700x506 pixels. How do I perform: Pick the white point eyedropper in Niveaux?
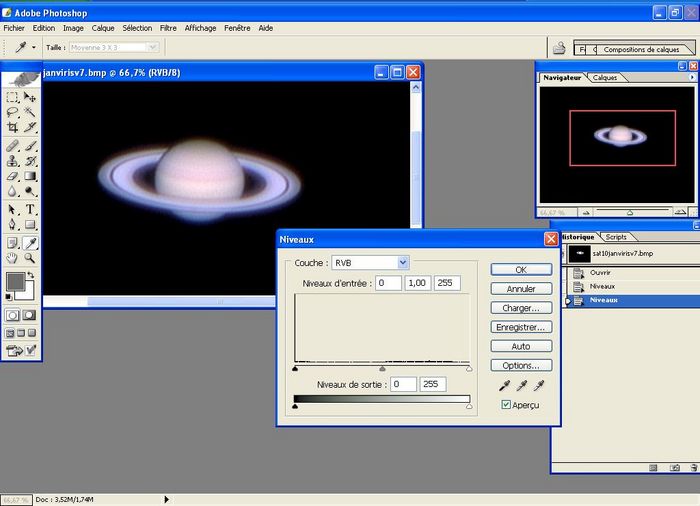tap(540, 385)
